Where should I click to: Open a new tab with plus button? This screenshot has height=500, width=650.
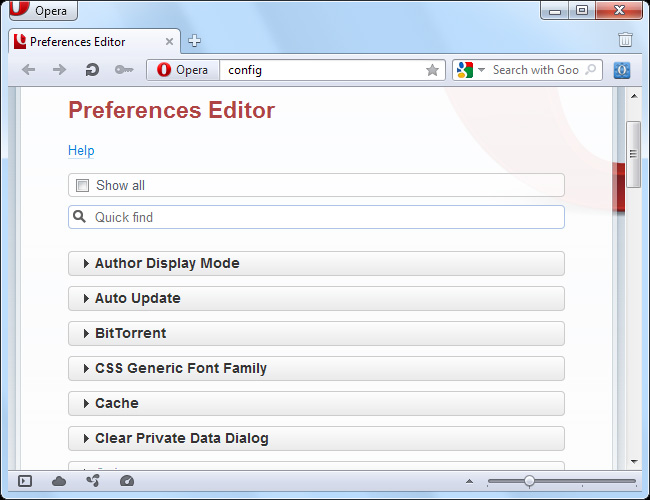point(195,41)
